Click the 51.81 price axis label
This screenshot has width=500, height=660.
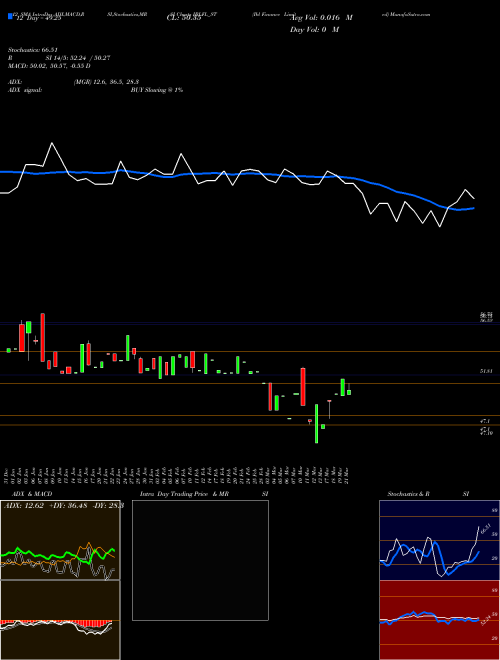(486, 371)
